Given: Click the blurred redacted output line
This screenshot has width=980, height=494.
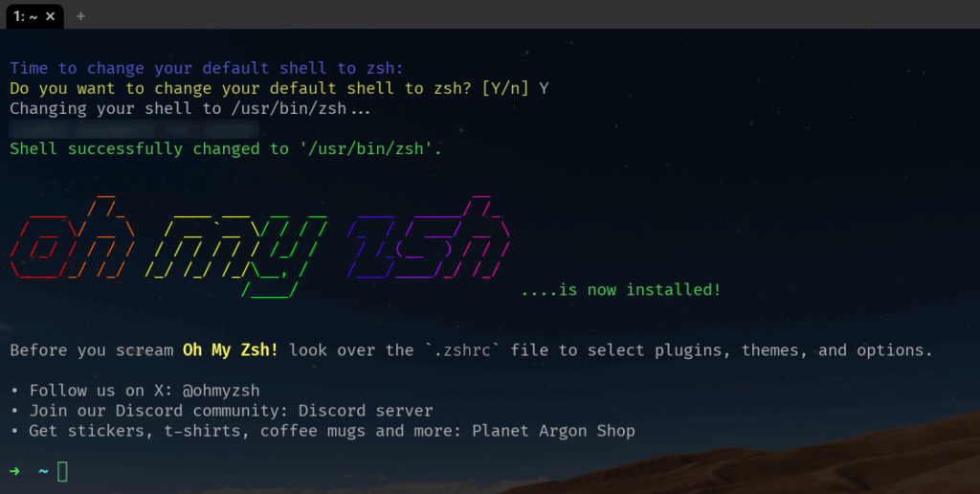Looking at the screenshot, I should click(134, 129).
